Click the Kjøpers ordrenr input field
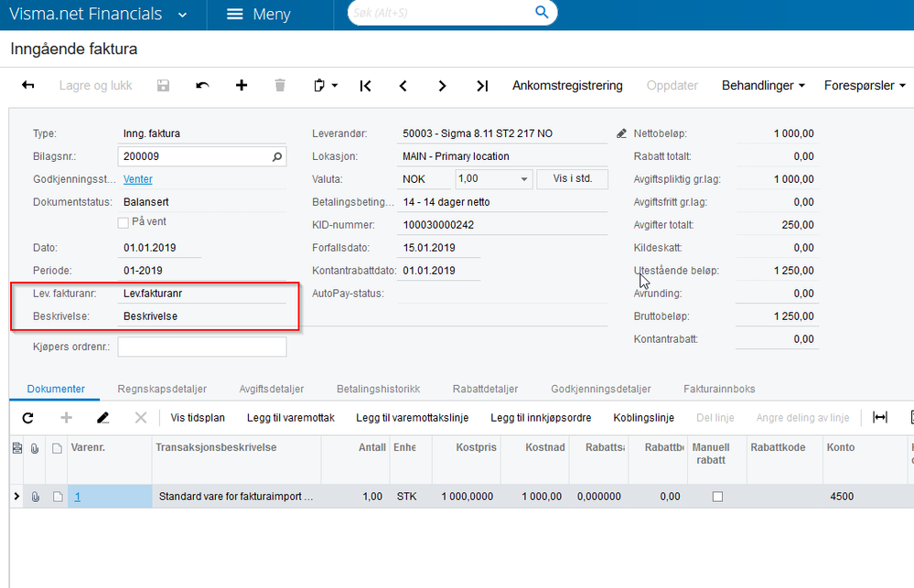This screenshot has height=588, width=914. pyautogui.click(x=201, y=347)
